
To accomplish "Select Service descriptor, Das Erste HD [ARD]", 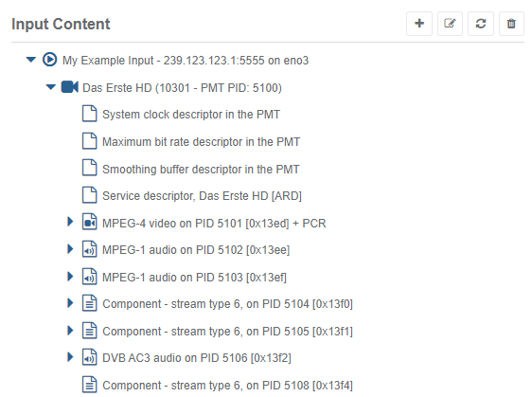I will click(202, 196).
